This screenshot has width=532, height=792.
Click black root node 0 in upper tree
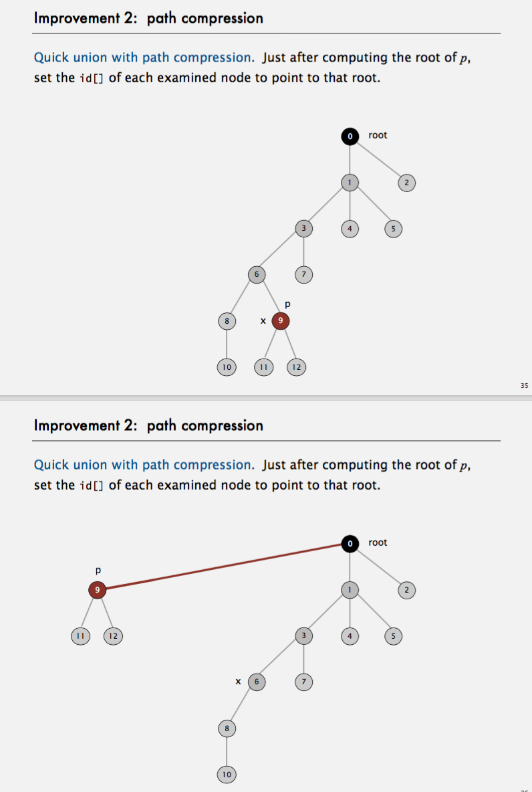pyautogui.click(x=349, y=136)
